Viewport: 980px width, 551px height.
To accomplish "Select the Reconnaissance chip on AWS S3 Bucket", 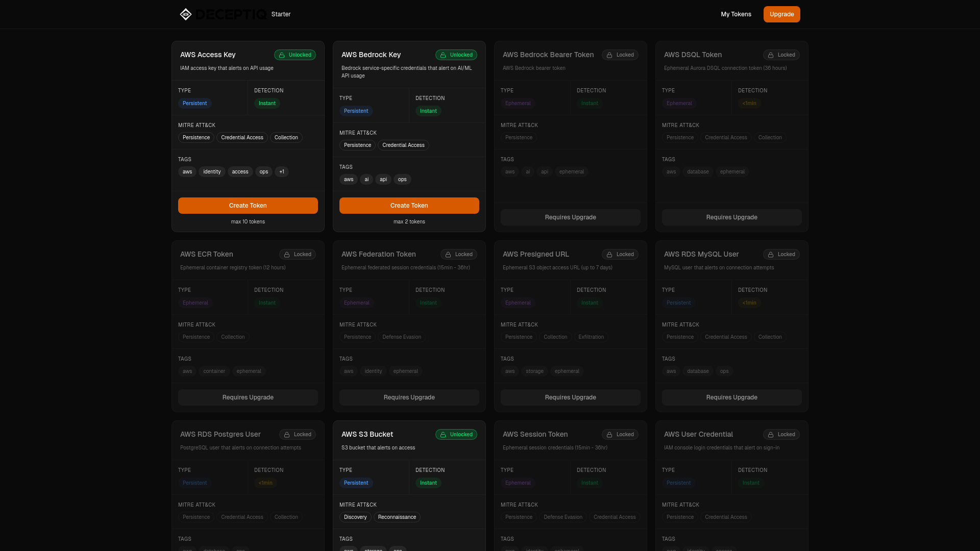I will 397,517.
